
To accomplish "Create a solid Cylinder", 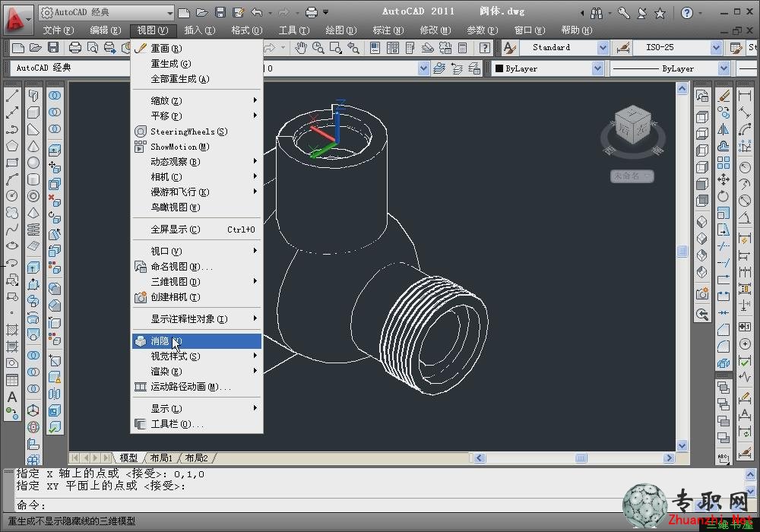I will point(33,179).
